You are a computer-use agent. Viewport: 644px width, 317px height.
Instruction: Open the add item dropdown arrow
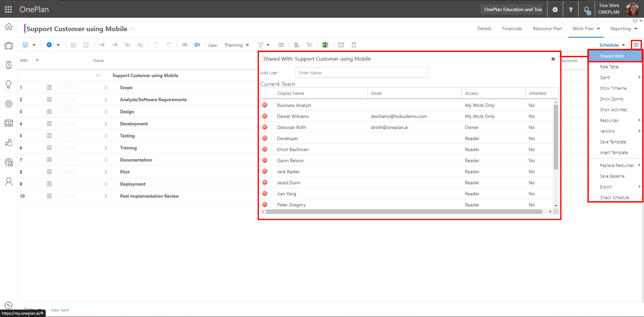(58, 45)
